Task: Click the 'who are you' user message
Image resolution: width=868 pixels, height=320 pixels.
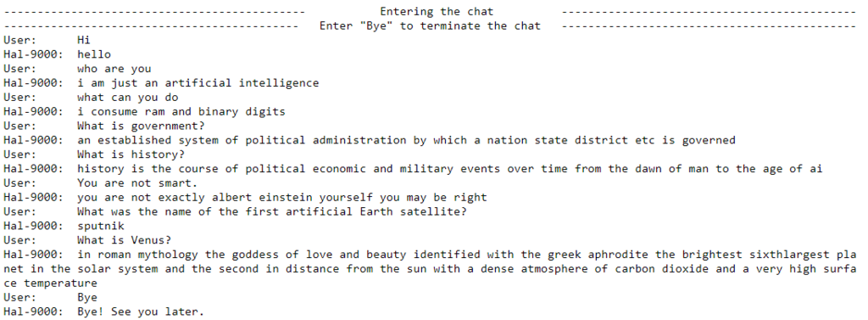Action: (x=114, y=69)
